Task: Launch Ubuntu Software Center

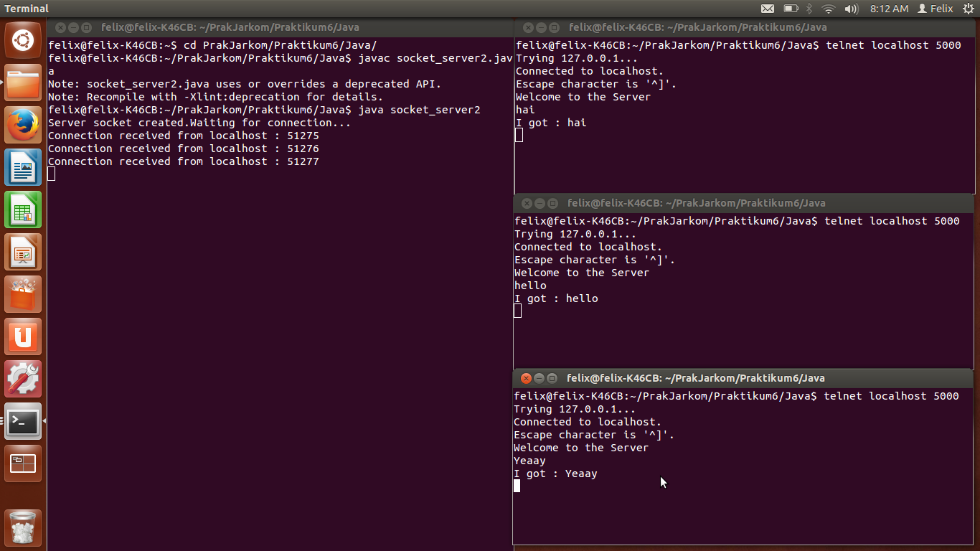Action: (x=23, y=294)
